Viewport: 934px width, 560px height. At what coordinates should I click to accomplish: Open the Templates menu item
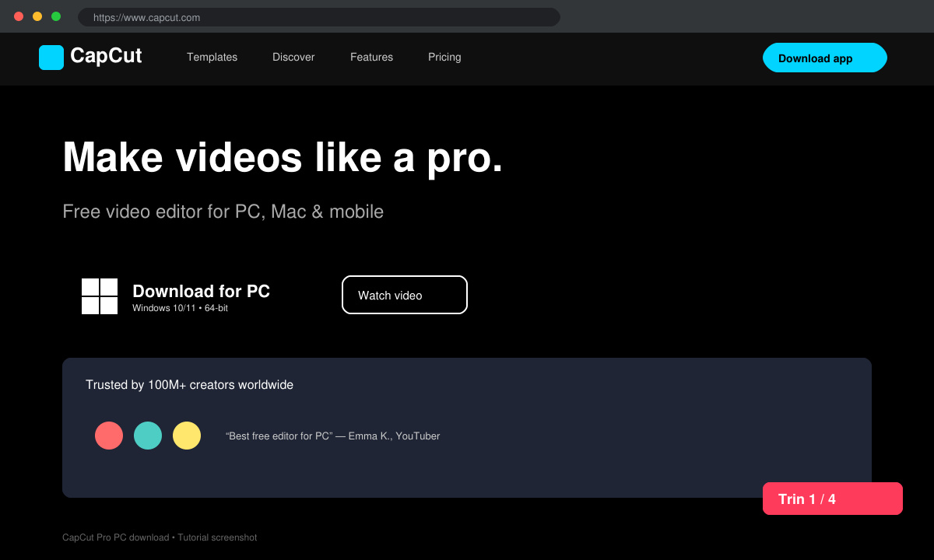(x=212, y=57)
